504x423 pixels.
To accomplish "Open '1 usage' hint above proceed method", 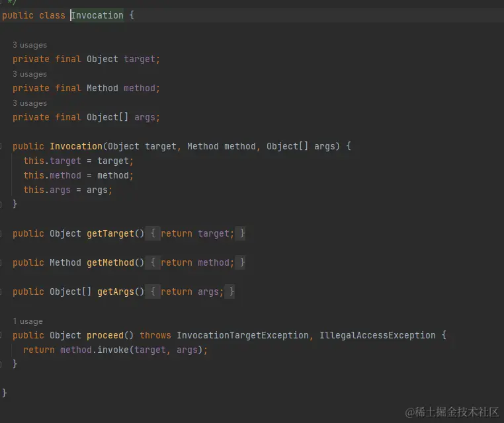I will coord(28,321).
